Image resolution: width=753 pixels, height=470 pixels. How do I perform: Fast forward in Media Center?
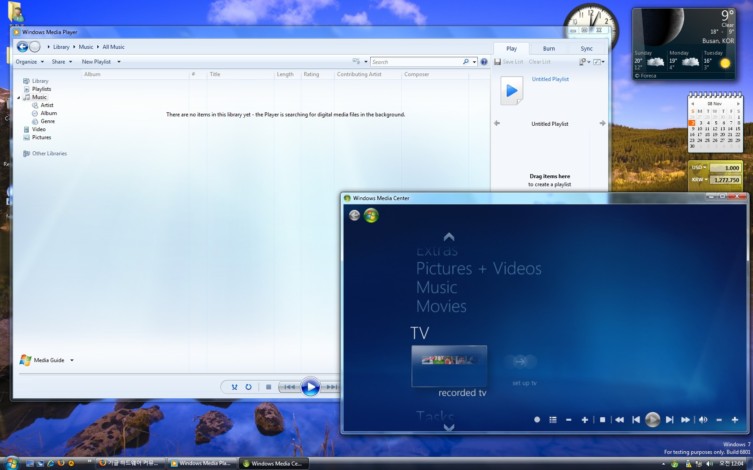(685, 420)
